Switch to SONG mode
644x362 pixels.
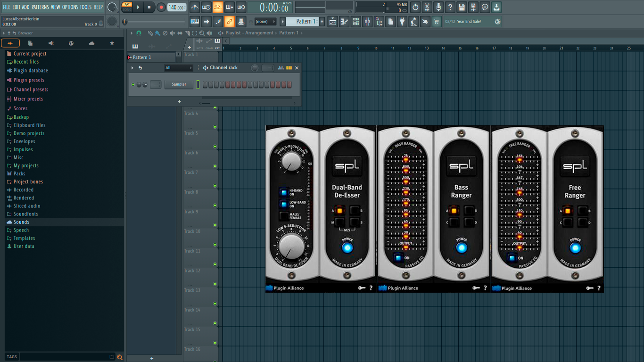click(127, 9)
